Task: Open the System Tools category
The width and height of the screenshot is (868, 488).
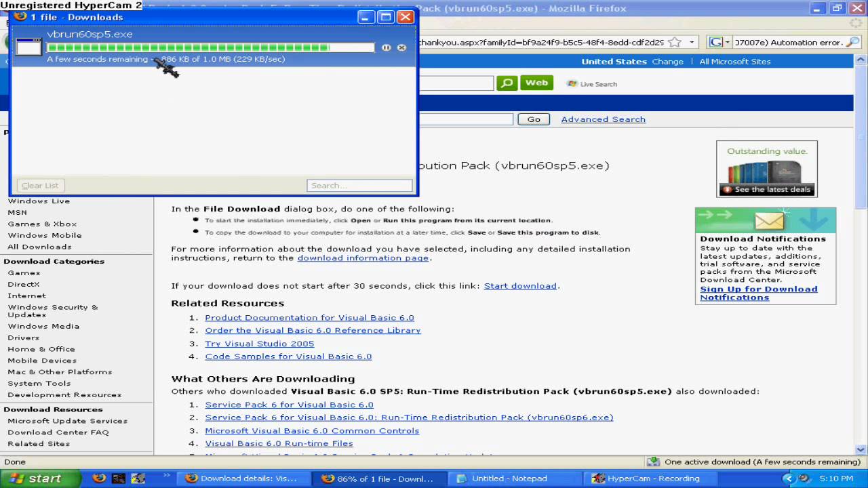Action: point(39,384)
